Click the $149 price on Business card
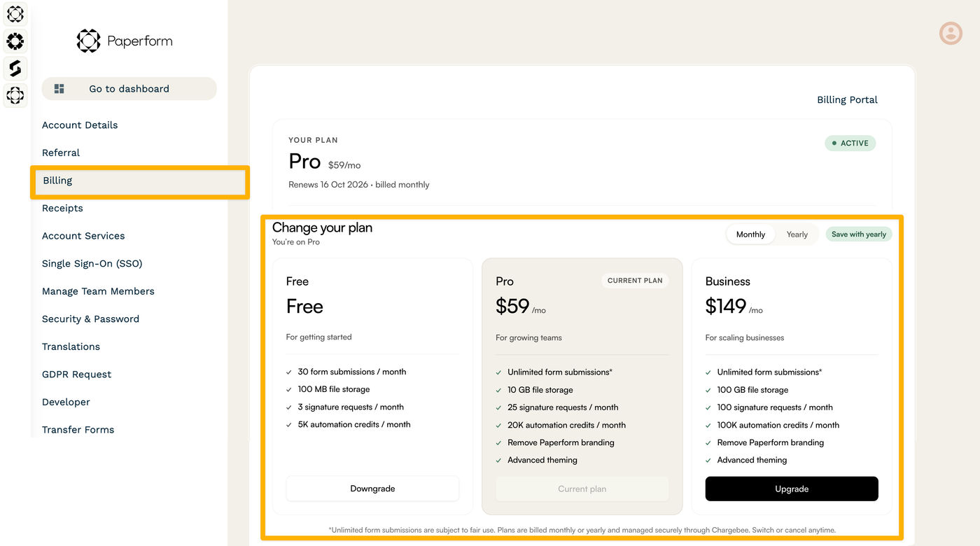The height and width of the screenshot is (546, 980). coord(726,307)
